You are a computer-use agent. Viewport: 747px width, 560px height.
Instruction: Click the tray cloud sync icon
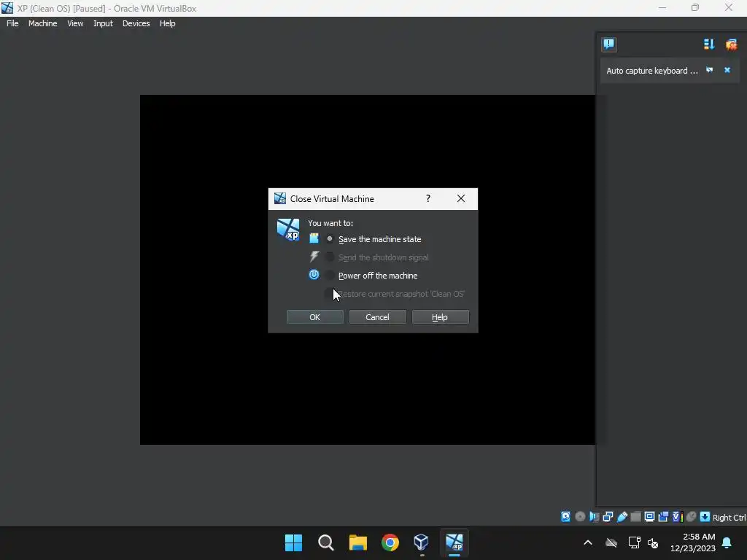(611, 542)
